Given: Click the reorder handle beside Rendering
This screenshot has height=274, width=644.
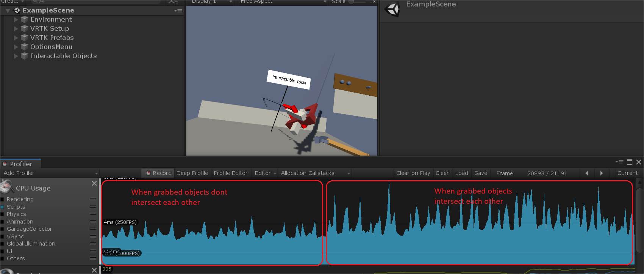Looking at the screenshot, I should [93, 199].
